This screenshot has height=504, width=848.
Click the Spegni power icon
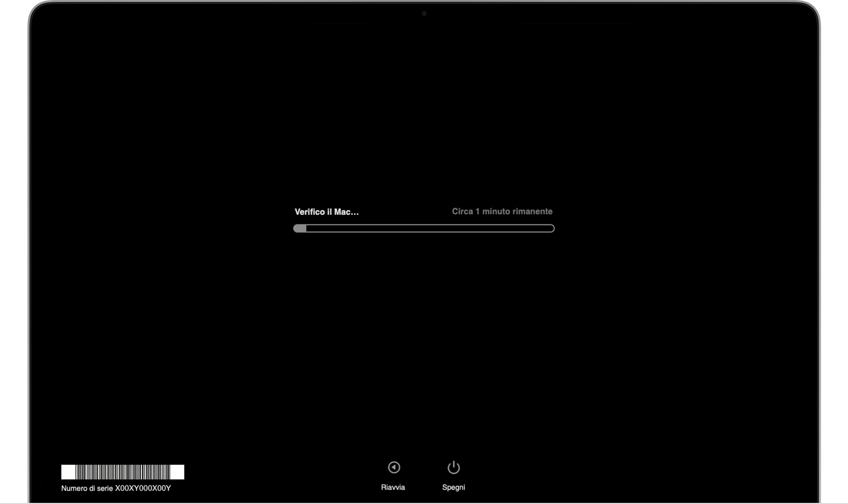pyautogui.click(x=454, y=467)
